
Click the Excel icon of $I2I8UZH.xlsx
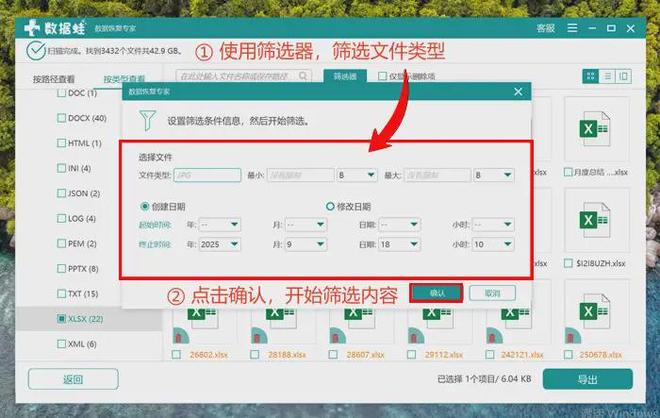click(594, 220)
